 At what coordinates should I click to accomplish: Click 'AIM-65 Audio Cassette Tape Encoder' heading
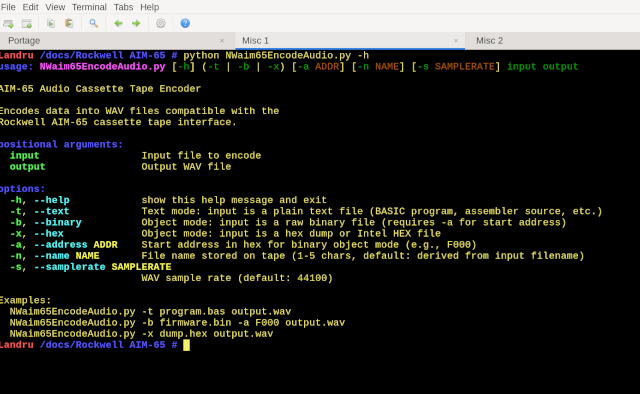[x=100, y=89]
